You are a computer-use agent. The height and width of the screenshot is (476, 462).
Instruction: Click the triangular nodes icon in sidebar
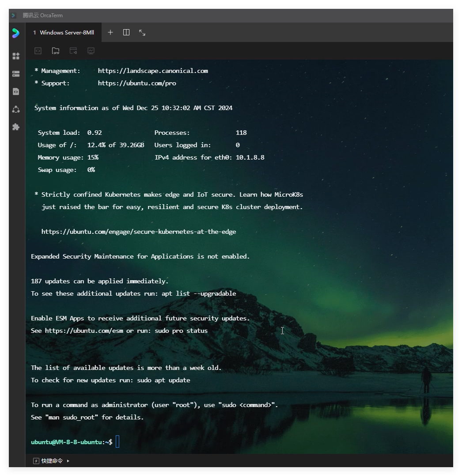coord(16,109)
